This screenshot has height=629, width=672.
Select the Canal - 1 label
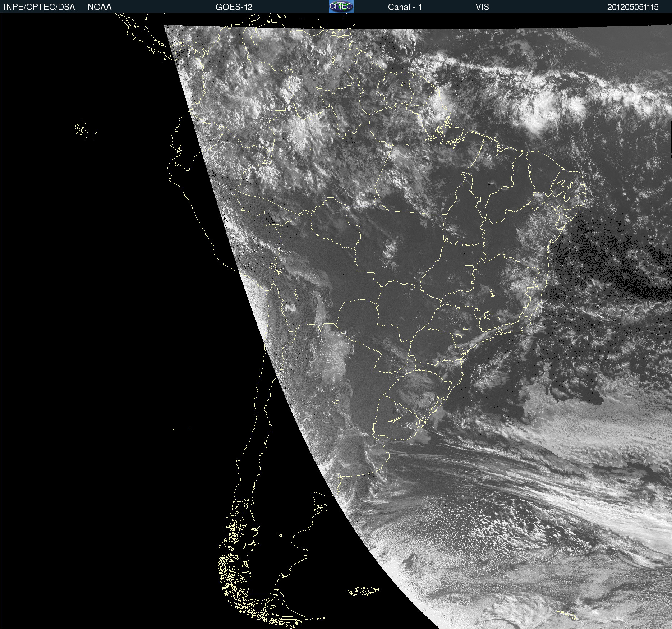[x=405, y=7]
